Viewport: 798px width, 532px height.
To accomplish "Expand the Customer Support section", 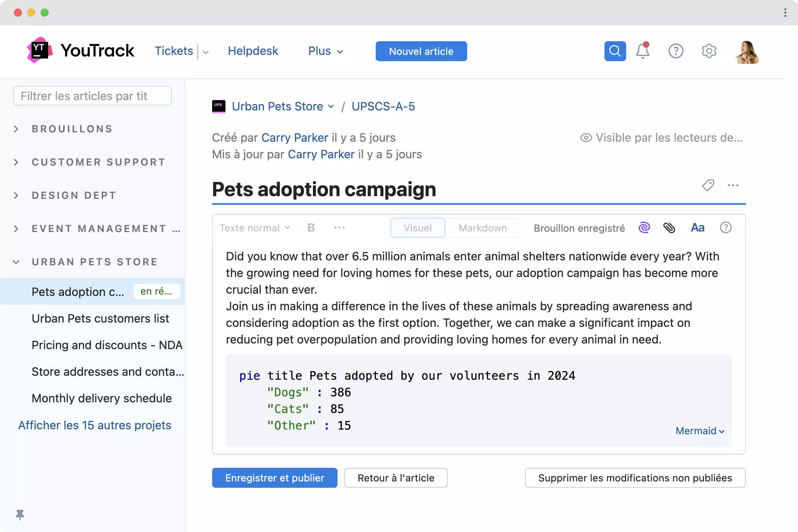I will pos(16,162).
